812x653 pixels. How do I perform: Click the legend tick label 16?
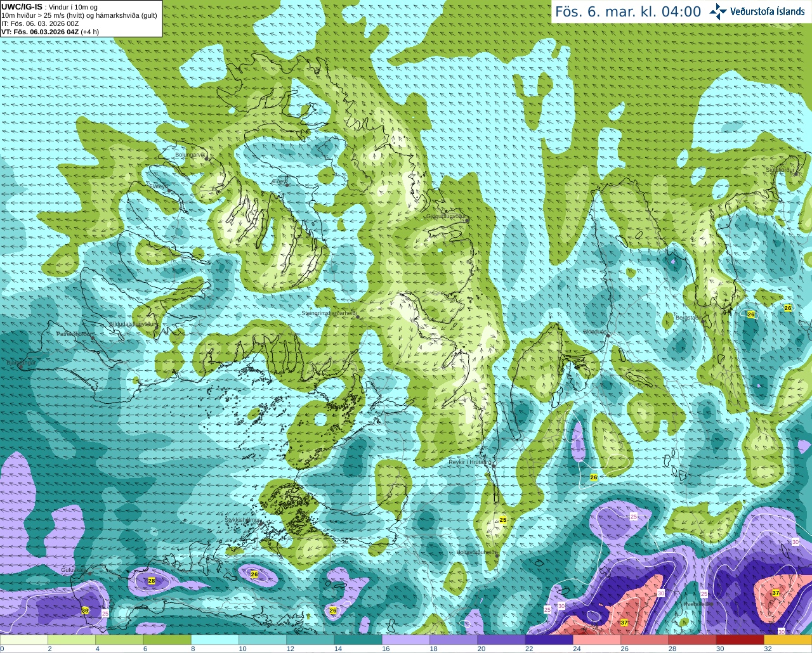(x=386, y=649)
